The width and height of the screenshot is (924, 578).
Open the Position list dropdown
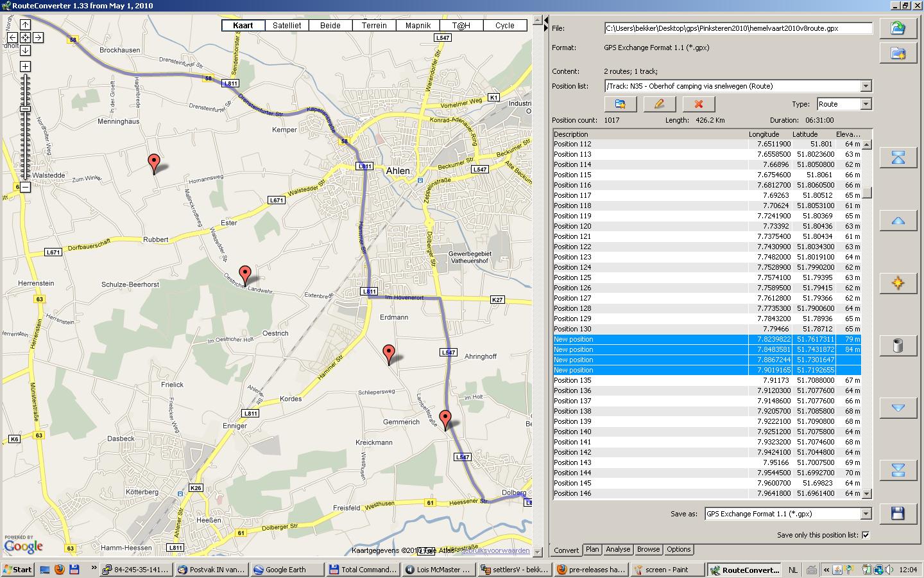click(x=866, y=86)
